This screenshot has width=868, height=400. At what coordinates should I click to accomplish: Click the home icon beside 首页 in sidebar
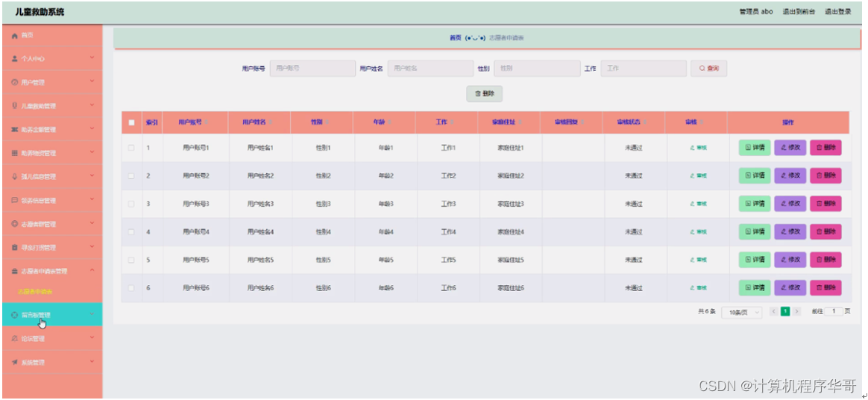click(15, 35)
